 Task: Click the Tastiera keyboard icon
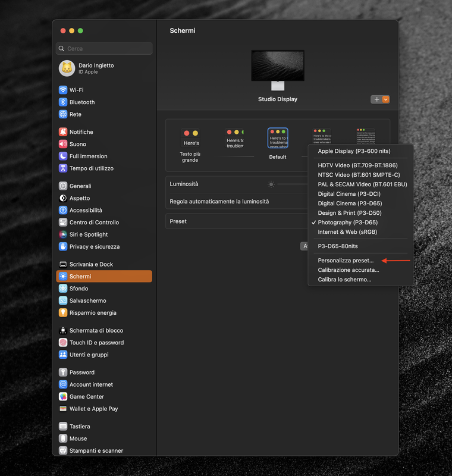coord(63,426)
